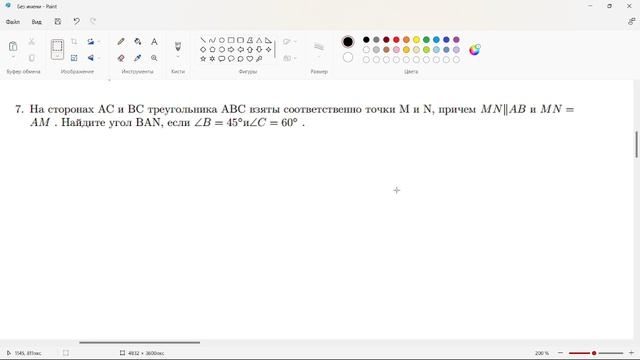The width and height of the screenshot is (640, 360).
Task: Choose the green color swatch
Action: click(x=426, y=40)
